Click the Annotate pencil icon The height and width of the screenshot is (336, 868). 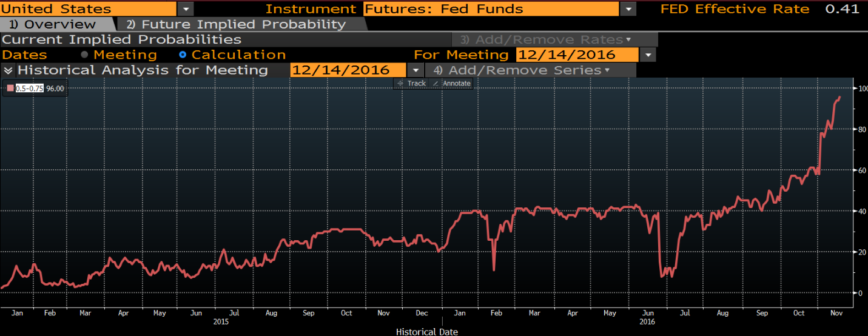click(436, 84)
